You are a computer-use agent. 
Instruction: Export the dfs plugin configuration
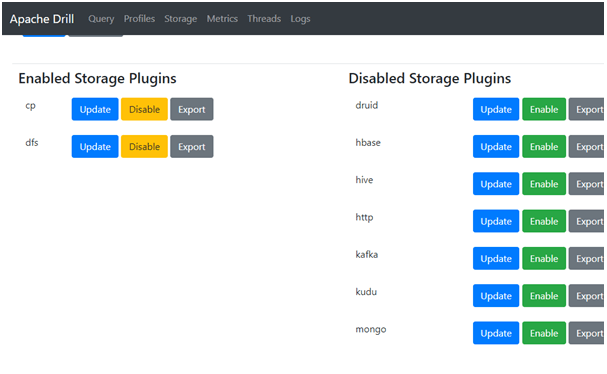pyautogui.click(x=192, y=146)
